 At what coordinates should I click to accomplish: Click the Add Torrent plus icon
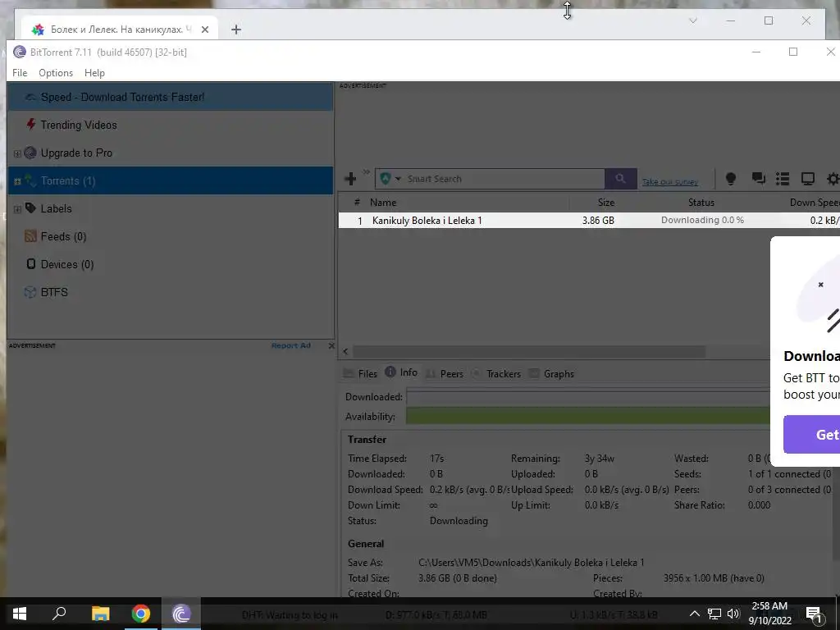[x=350, y=178]
